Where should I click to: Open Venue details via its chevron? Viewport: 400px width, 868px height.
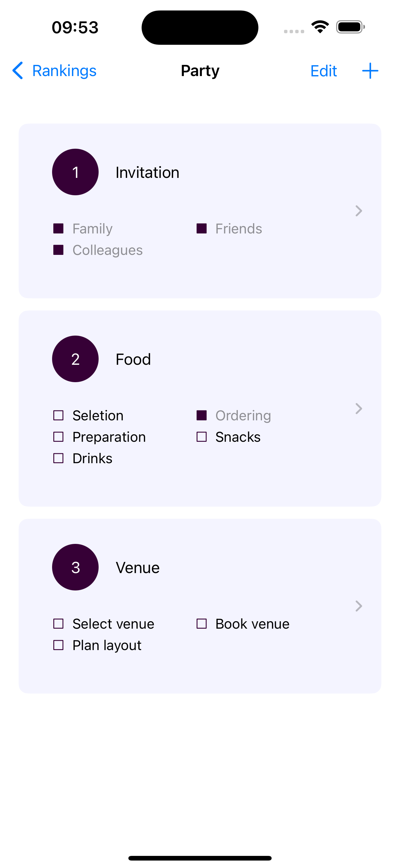[359, 606]
